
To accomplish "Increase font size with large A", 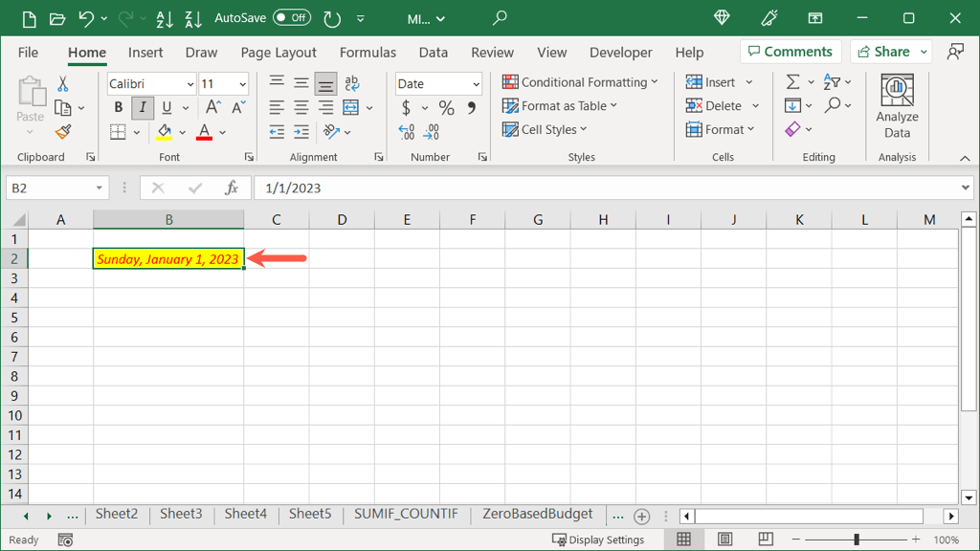I will [212, 107].
